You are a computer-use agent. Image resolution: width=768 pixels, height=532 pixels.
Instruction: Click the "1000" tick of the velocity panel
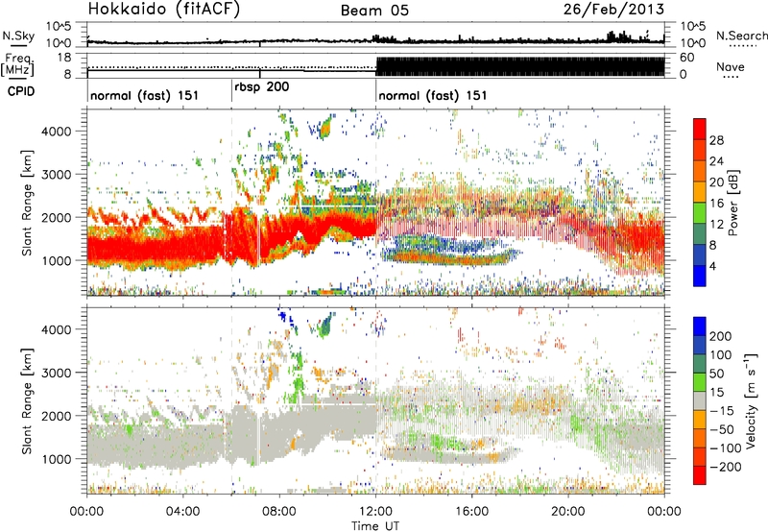tap(57, 460)
